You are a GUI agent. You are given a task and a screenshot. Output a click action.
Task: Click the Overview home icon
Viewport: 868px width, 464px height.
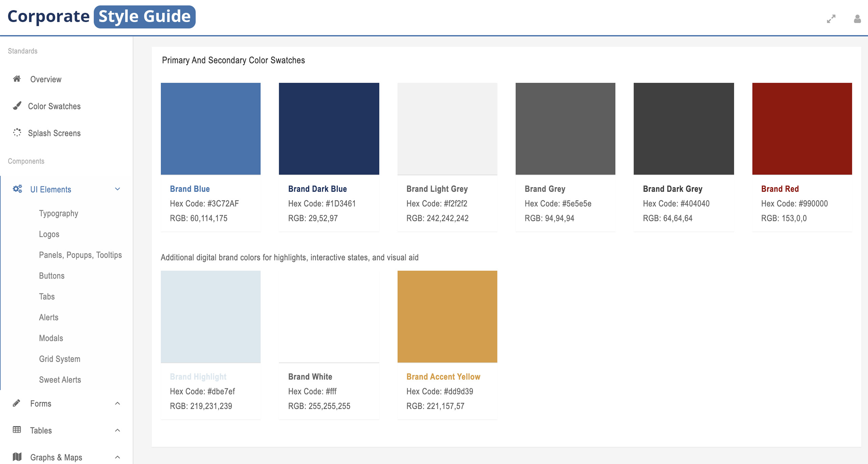pyautogui.click(x=17, y=79)
